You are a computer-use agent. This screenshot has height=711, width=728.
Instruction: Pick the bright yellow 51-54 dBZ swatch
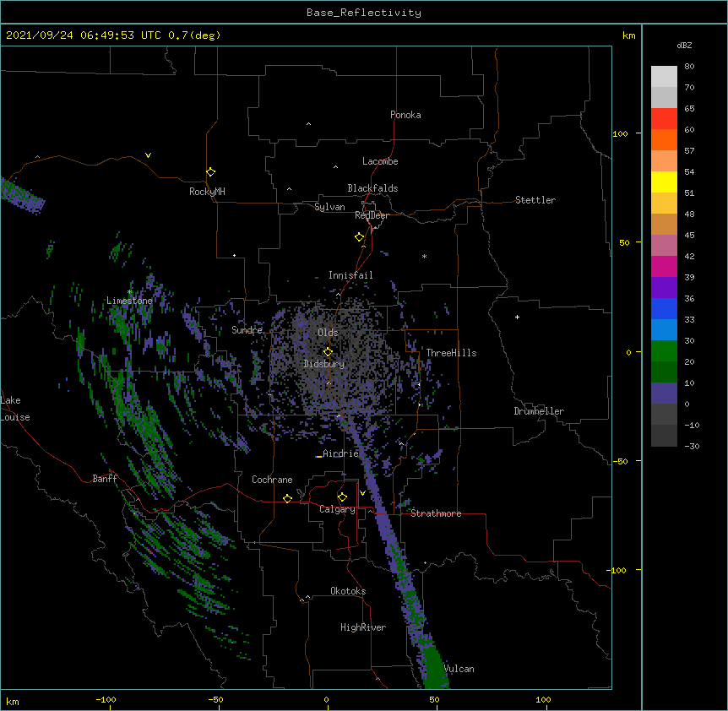click(664, 182)
